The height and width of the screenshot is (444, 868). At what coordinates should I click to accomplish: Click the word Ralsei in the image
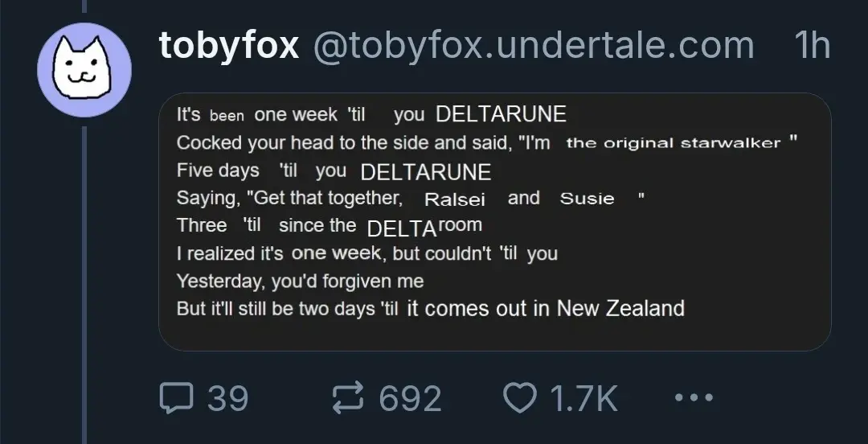tap(454, 199)
